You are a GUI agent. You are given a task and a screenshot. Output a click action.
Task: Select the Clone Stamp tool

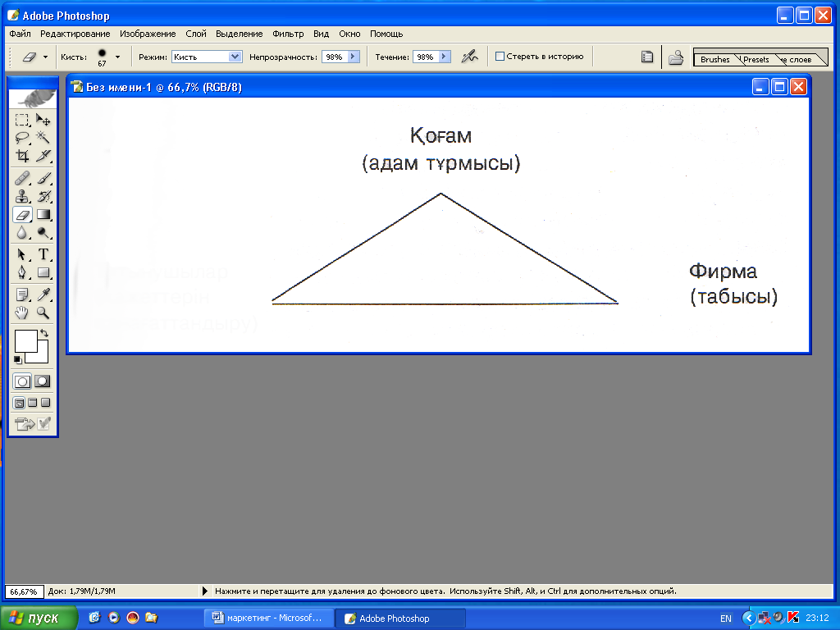click(x=22, y=197)
